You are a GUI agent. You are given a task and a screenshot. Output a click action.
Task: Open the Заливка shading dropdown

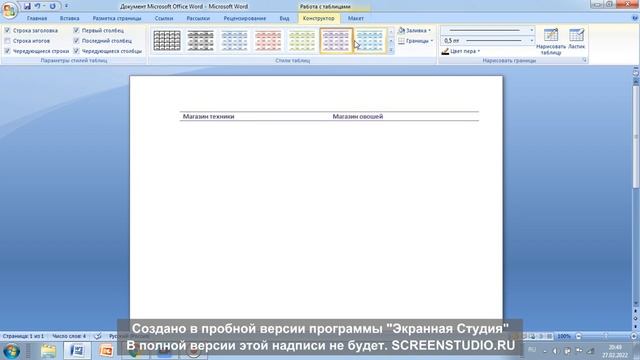(414, 31)
